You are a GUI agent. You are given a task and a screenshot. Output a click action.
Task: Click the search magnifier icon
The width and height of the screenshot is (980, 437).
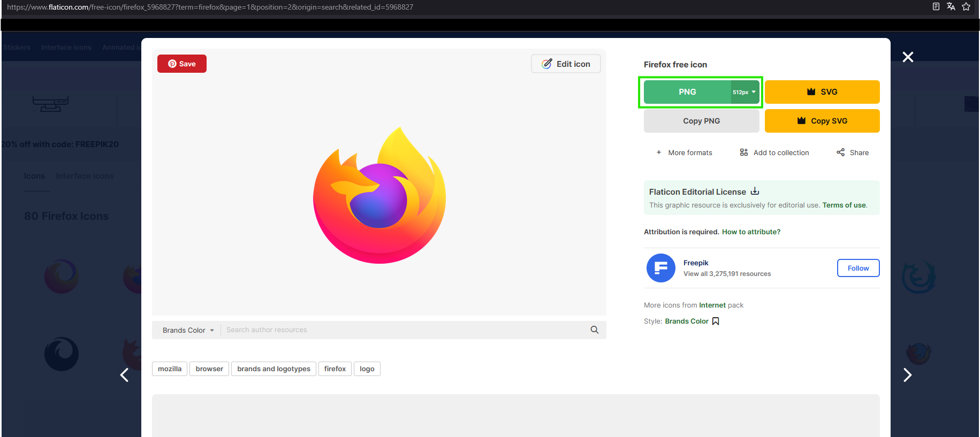click(594, 330)
